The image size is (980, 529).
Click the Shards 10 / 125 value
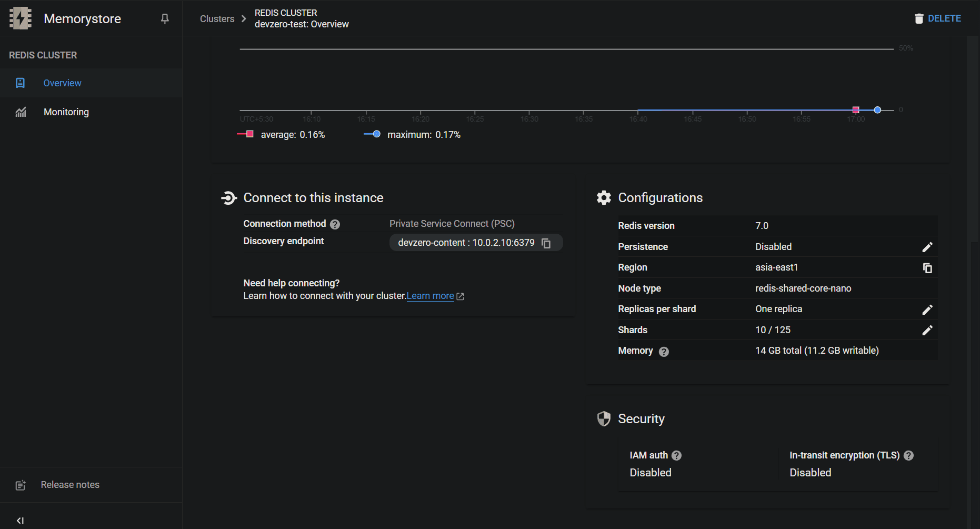click(x=773, y=330)
